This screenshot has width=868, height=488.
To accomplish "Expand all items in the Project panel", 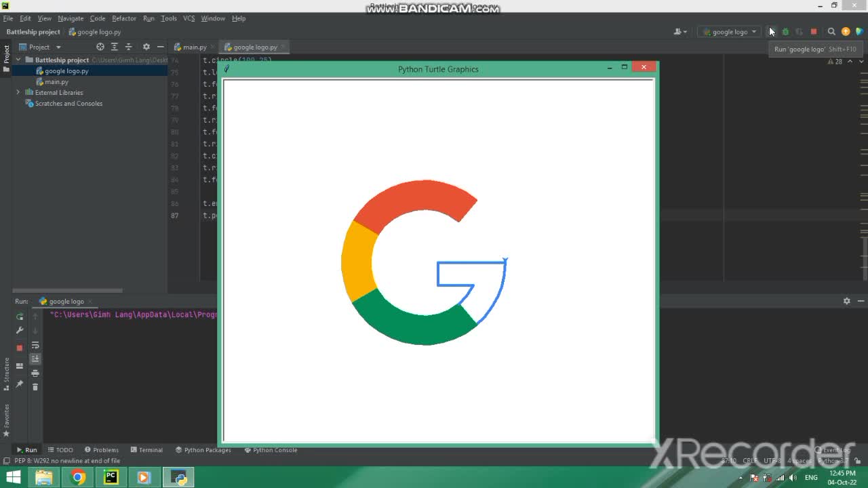I will pyautogui.click(x=114, y=47).
